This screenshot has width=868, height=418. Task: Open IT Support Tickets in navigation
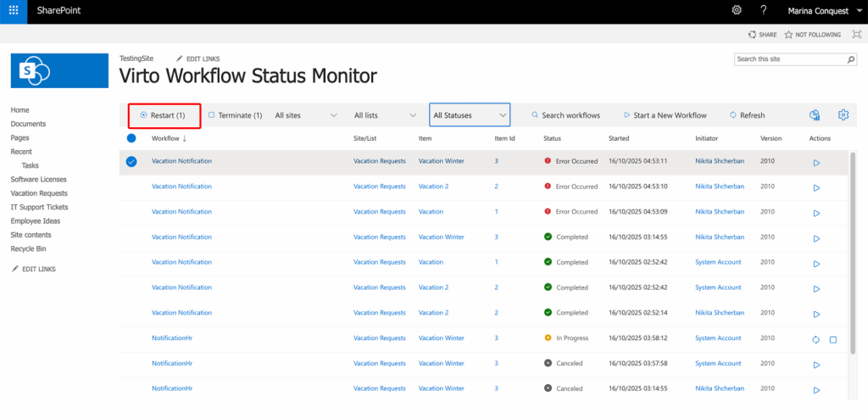(39, 207)
